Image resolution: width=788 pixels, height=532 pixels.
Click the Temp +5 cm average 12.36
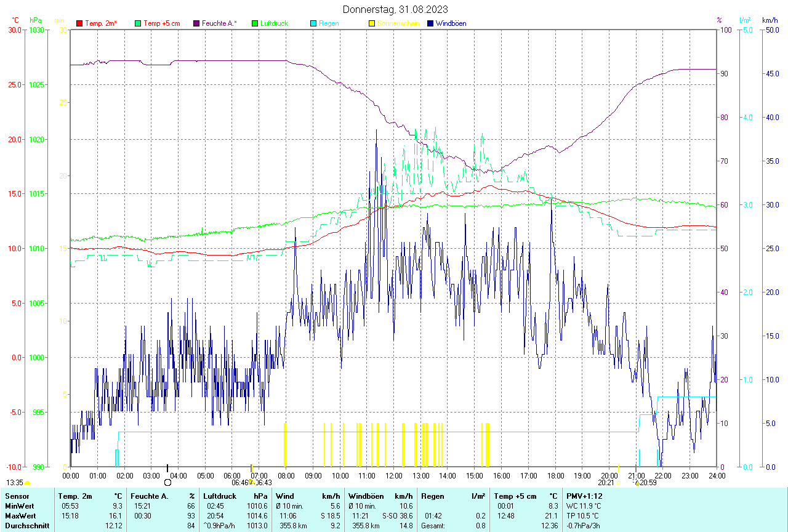549,526
